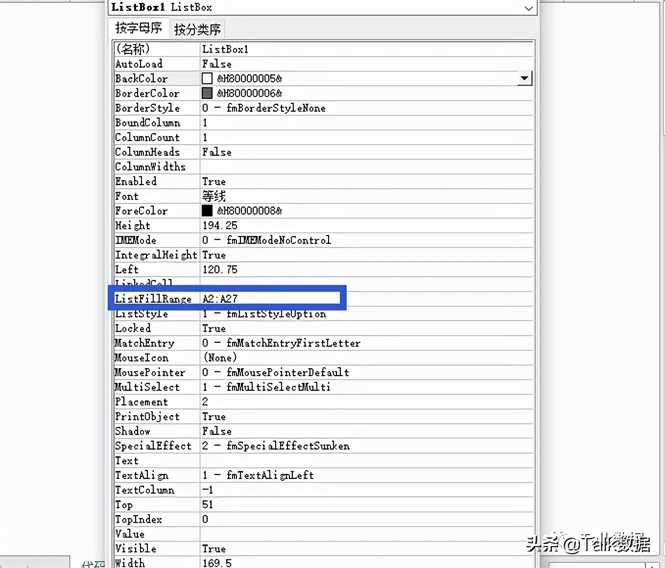665x568 pixels.
Task: Select the BorderStyle property row
Action: 157,108
